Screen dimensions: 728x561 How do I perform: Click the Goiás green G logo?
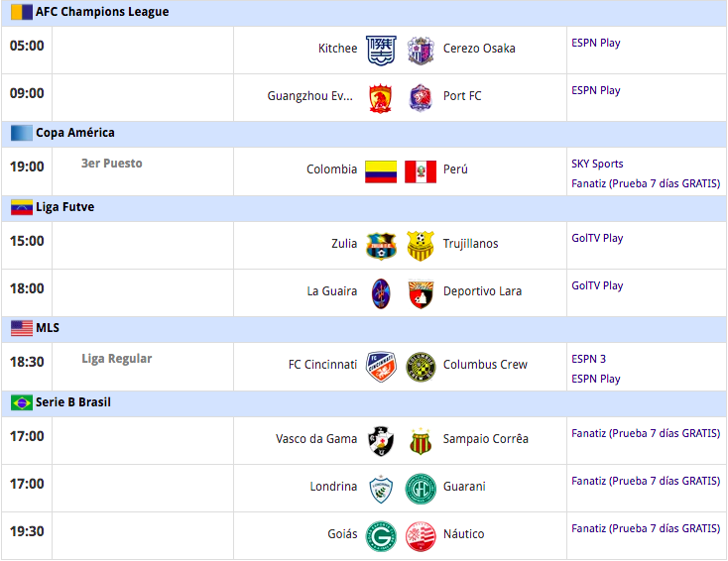pos(381,536)
